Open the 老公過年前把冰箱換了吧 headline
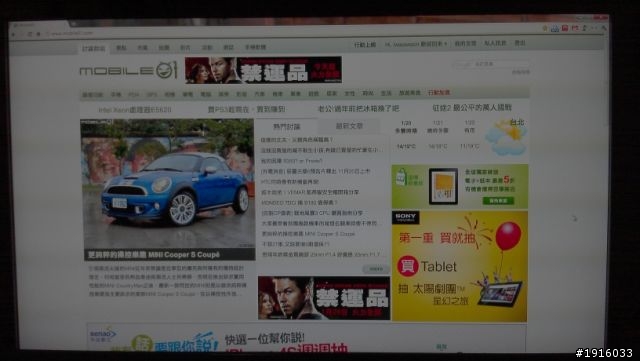Viewport: 640px width, 361px height. tap(358, 108)
